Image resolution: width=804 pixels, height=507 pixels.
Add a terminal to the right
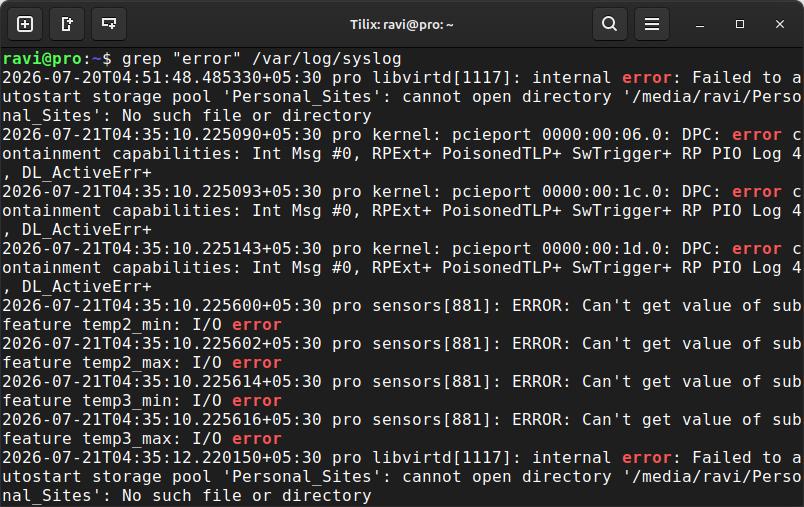(x=67, y=24)
